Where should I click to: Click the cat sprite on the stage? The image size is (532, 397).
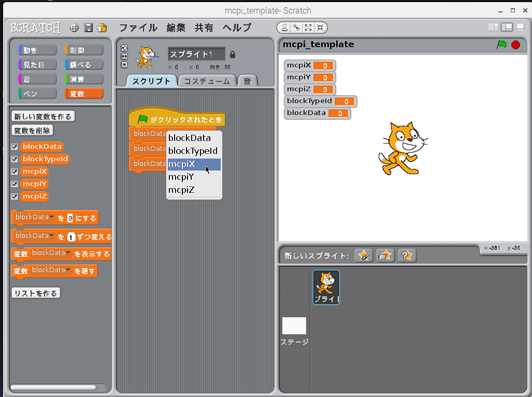[x=403, y=148]
